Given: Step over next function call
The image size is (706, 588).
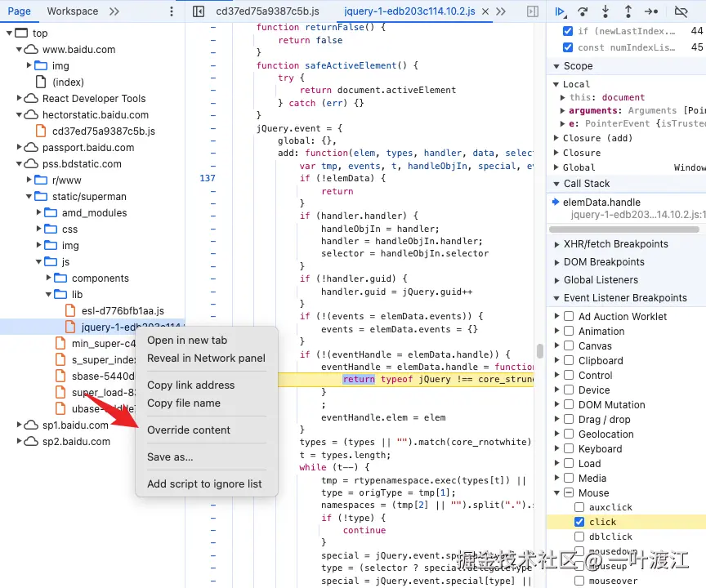Looking at the screenshot, I should point(583,11).
